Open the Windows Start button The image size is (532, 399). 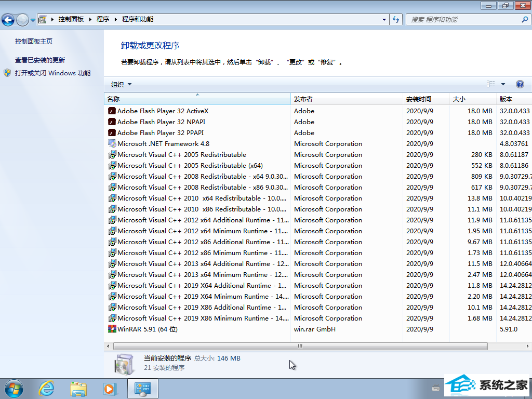coord(14,389)
